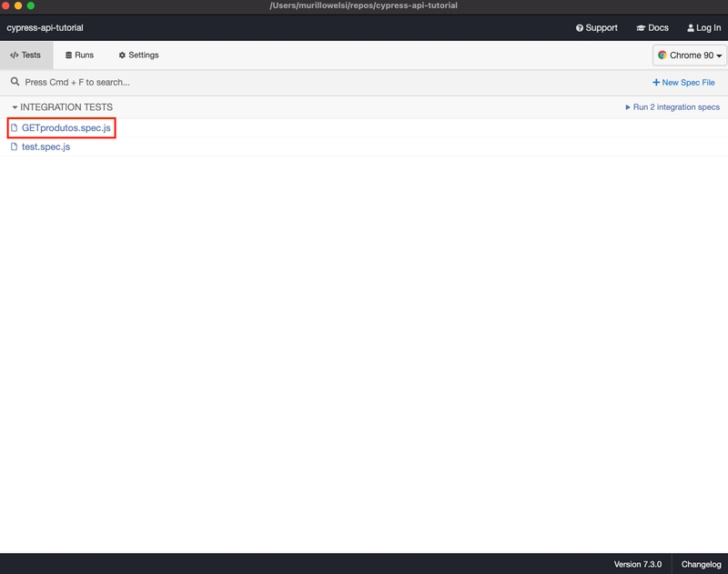Screen dimensions: 728x574
Task: Click the Version 7.3.0 label
Action: pyautogui.click(x=638, y=564)
